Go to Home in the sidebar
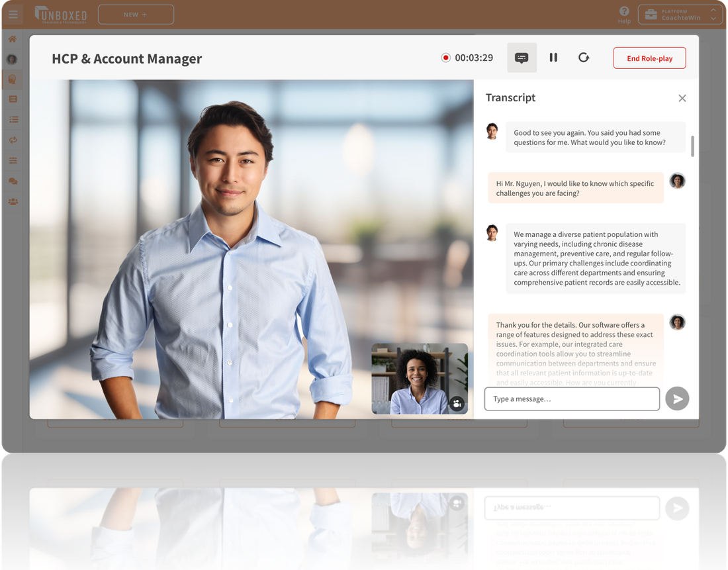The width and height of the screenshot is (728, 570). coord(13,39)
